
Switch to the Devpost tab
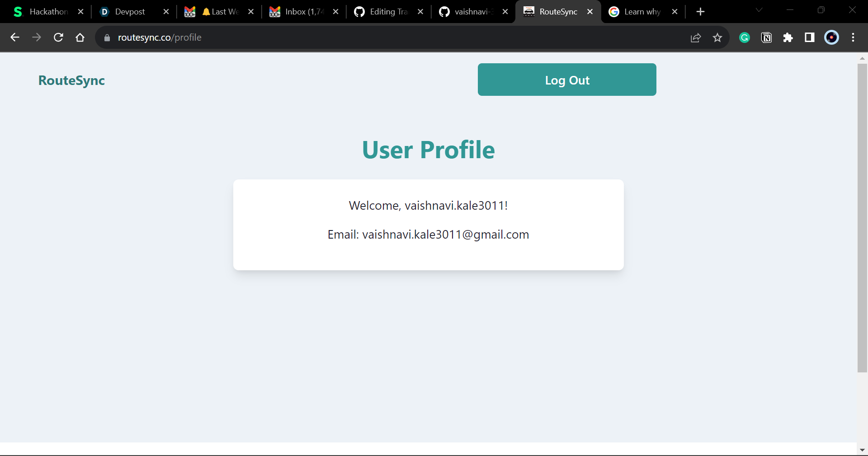(134, 12)
